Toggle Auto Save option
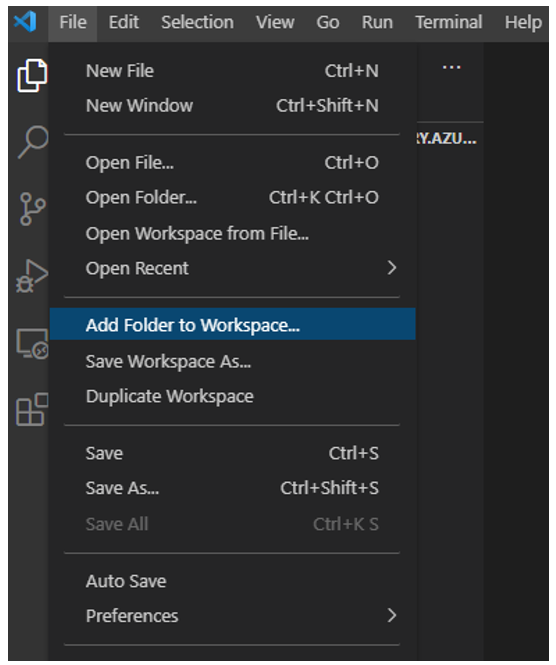The height and width of the screenshot is (665, 556). point(232,581)
